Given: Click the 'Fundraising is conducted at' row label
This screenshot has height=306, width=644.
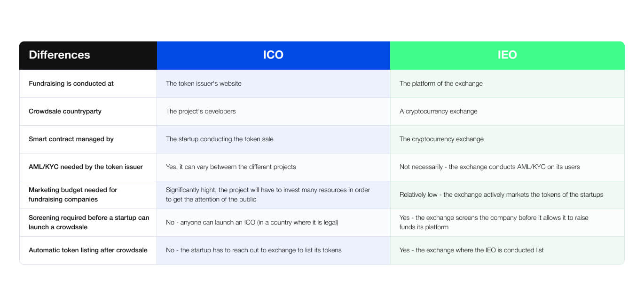Looking at the screenshot, I should (71, 83).
